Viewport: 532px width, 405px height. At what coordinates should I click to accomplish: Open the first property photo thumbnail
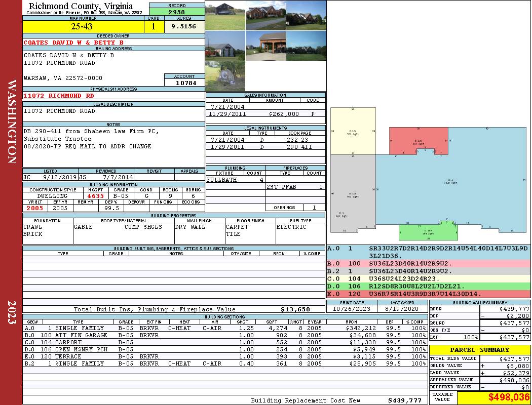[x=225, y=16]
